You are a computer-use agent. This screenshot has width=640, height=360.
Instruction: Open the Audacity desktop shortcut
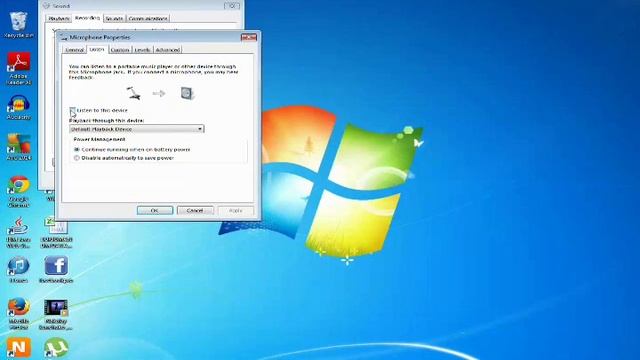[x=19, y=107]
